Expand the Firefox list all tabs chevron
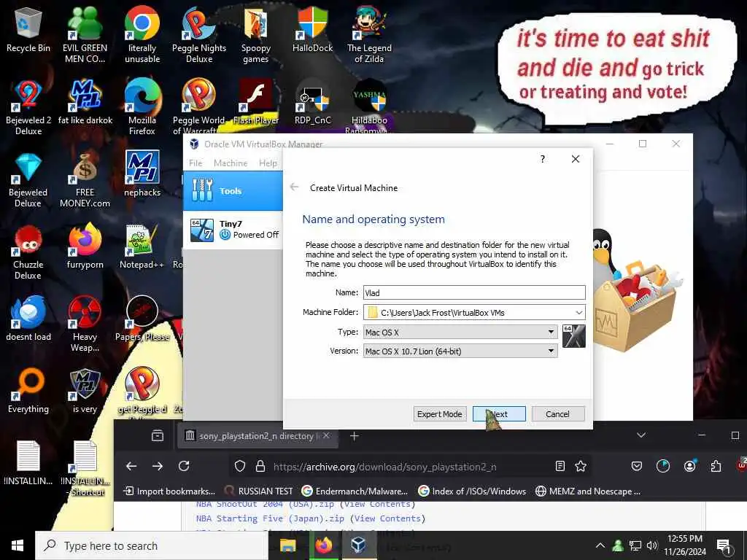The width and height of the screenshot is (747, 560). pyautogui.click(x=641, y=435)
